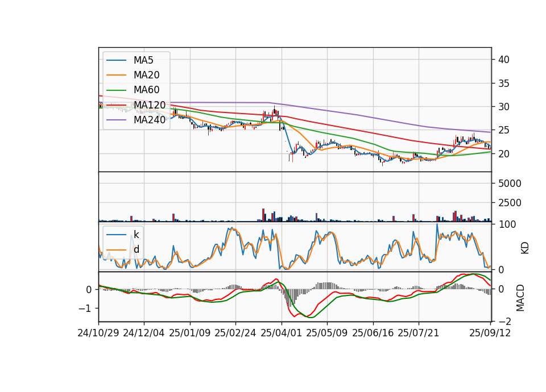This screenshot has height=392, width=546.
Task: Click the d legend entry in KD panel
Action: pyautogui.click(x=136, y=249)
